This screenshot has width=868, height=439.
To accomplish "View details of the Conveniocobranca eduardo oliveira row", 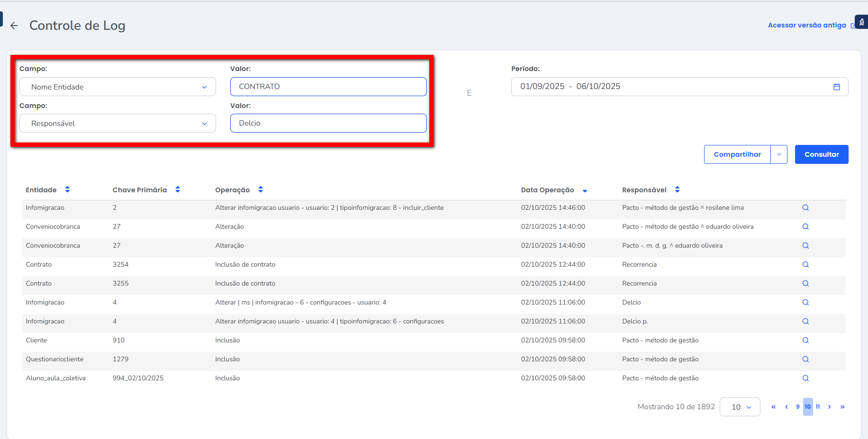I will 805,227.
